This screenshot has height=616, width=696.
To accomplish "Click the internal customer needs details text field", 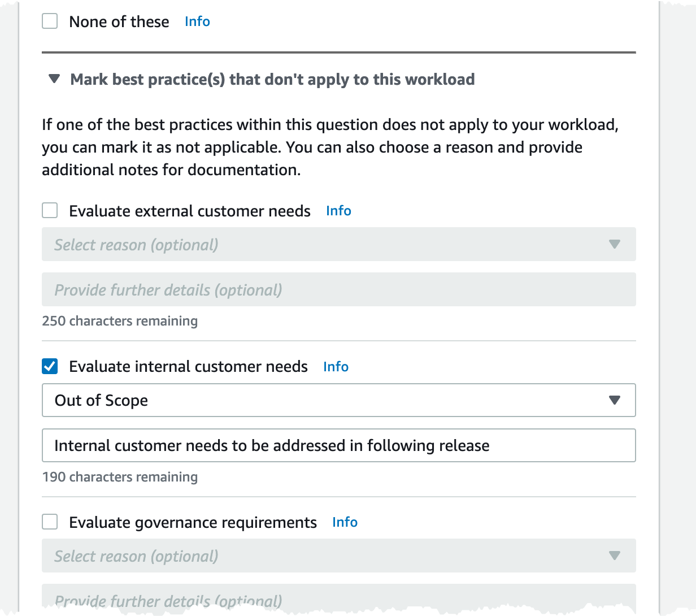I will (x=338, y=445).
